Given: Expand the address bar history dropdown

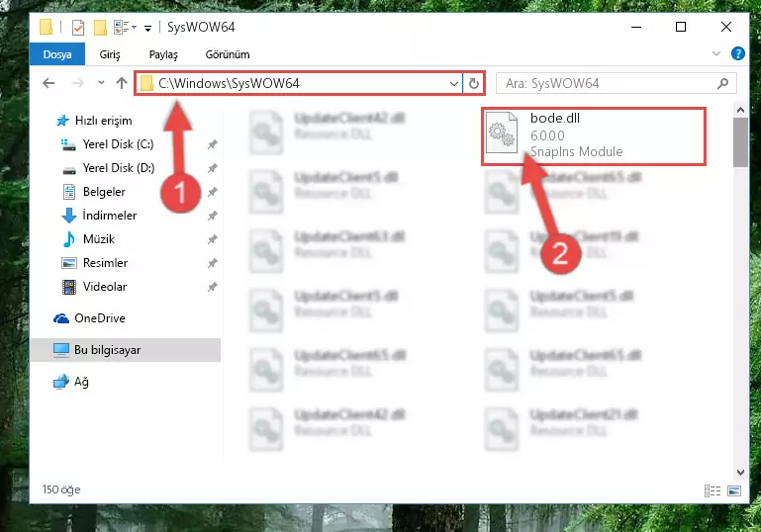Looking at the screenshot, I should point(454,84).
